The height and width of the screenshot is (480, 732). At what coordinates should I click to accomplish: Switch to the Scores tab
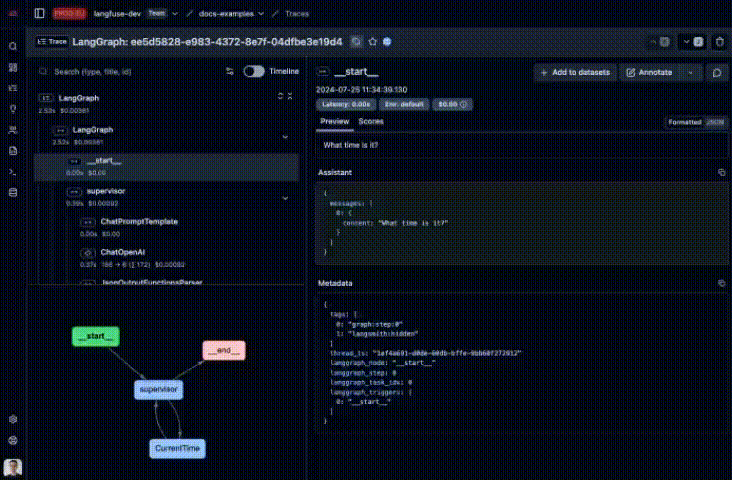tap(370, 121)
